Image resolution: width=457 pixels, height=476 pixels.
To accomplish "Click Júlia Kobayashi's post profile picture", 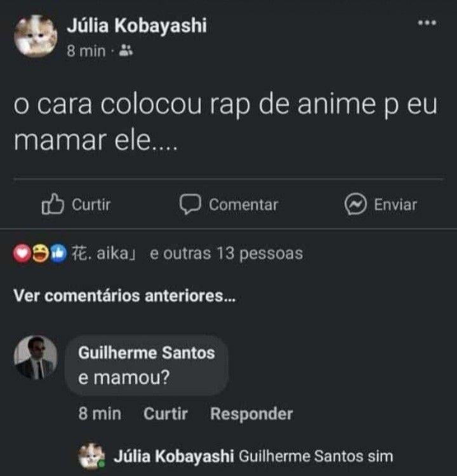I will tap(36, 36).
